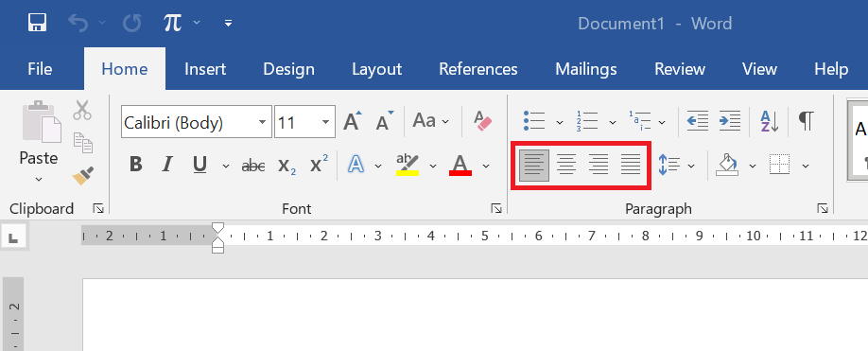Increase font size with the large A

tap(353, 120)
